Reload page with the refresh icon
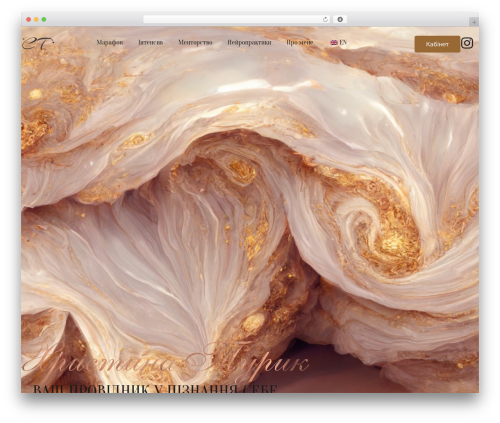Viewport: 500px width, 423px height. click(x=325, y=20)
